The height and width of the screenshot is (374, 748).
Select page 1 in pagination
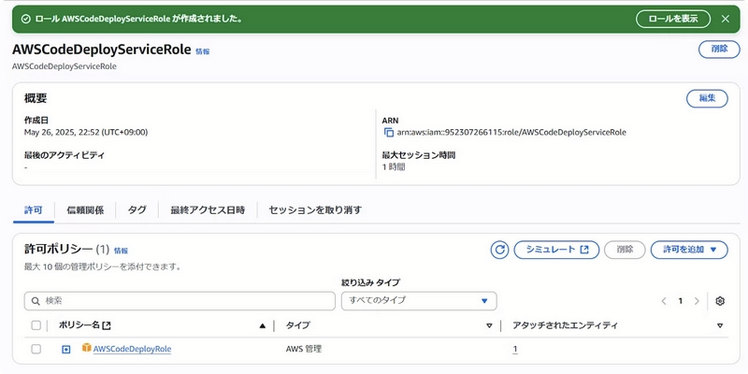click(680, 301)
